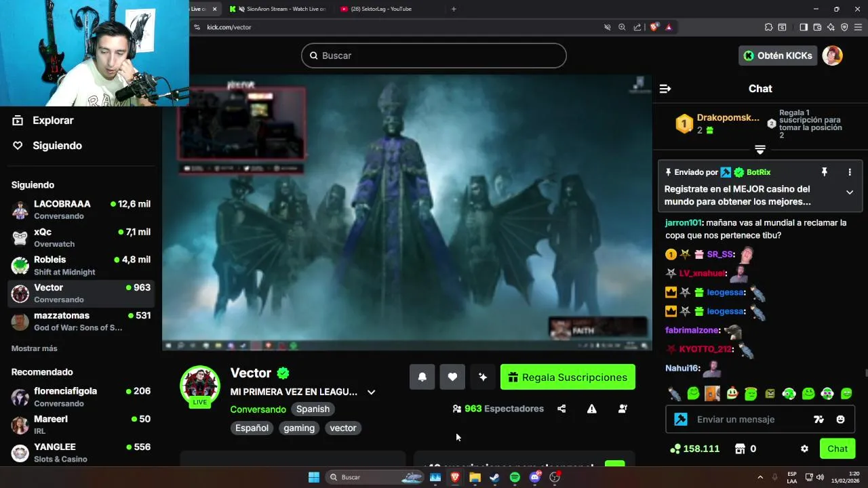
Task: Click Brave Rewards triangle icon
Action: [x=669, y=27]
